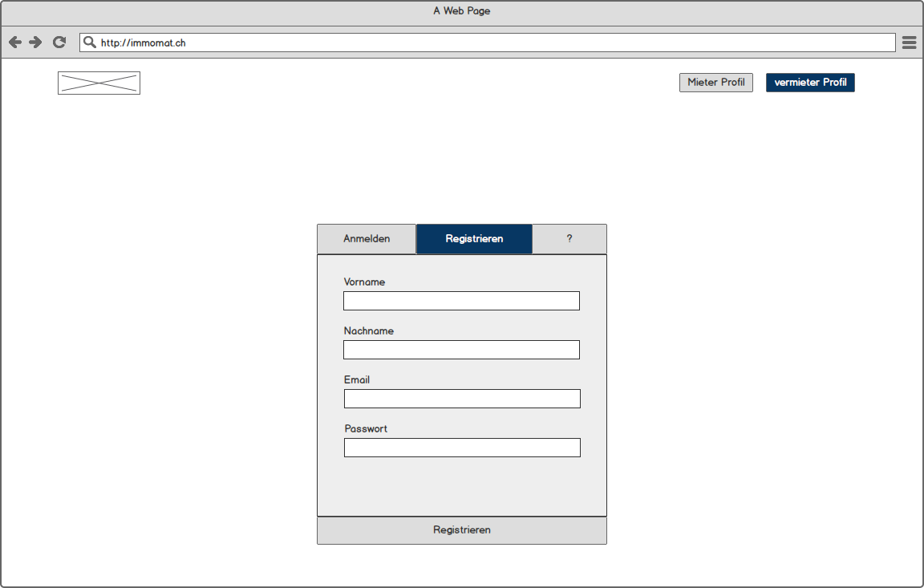Click the browser forward arrow
This screenshot has width=924, height=588.
(x=35, y=43)
